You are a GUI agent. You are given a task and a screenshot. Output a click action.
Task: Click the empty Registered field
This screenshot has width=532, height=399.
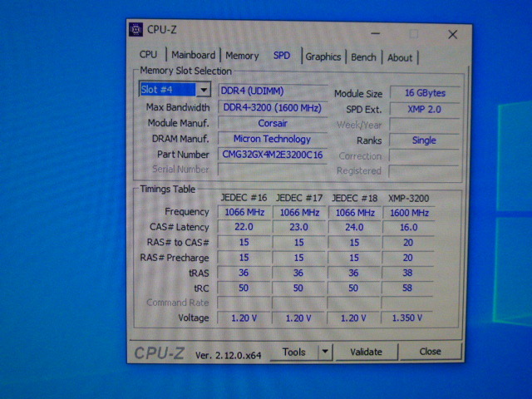coord(423,171)
